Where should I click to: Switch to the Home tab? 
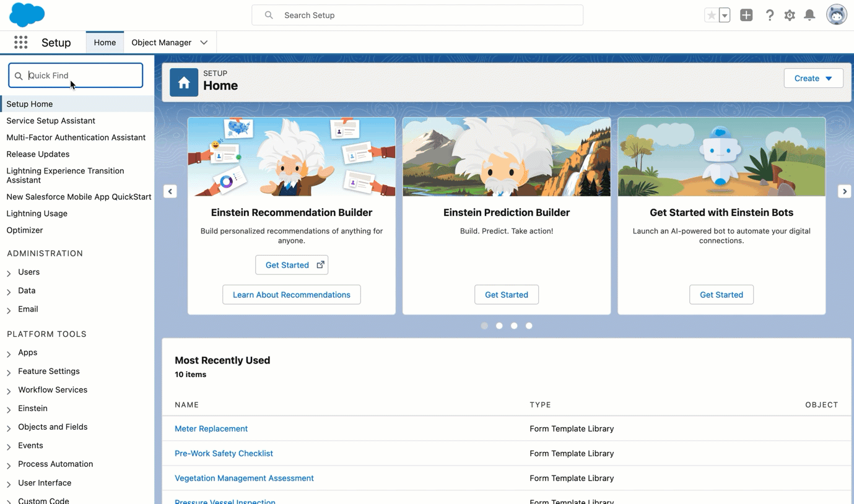(x=105, y=42)
